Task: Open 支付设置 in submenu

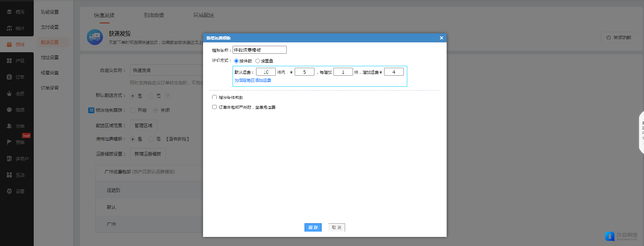Action: click(x=50, y=27)
